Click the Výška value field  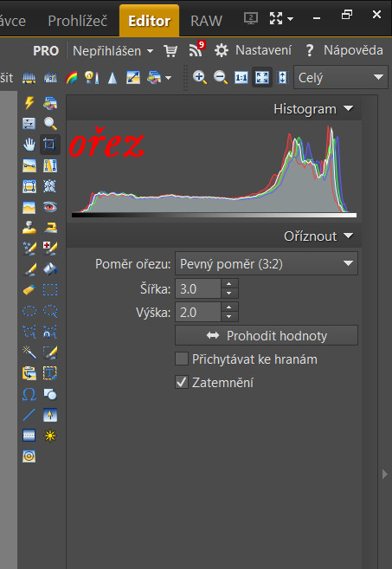point(198,312)
